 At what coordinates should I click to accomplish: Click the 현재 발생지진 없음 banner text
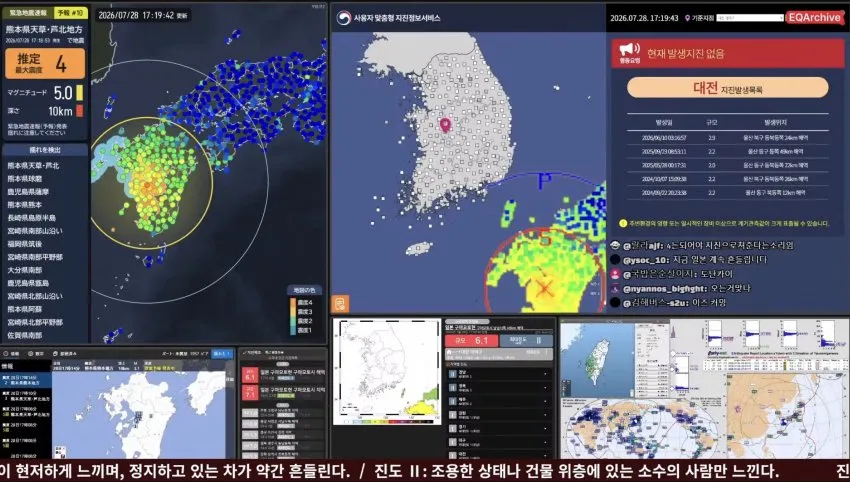pos(685,54)
